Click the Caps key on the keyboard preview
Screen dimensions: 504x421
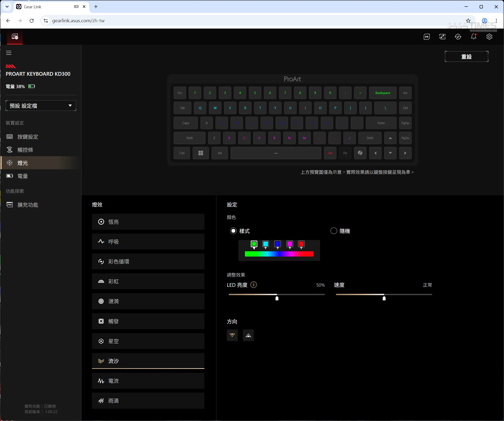[186, 123]
